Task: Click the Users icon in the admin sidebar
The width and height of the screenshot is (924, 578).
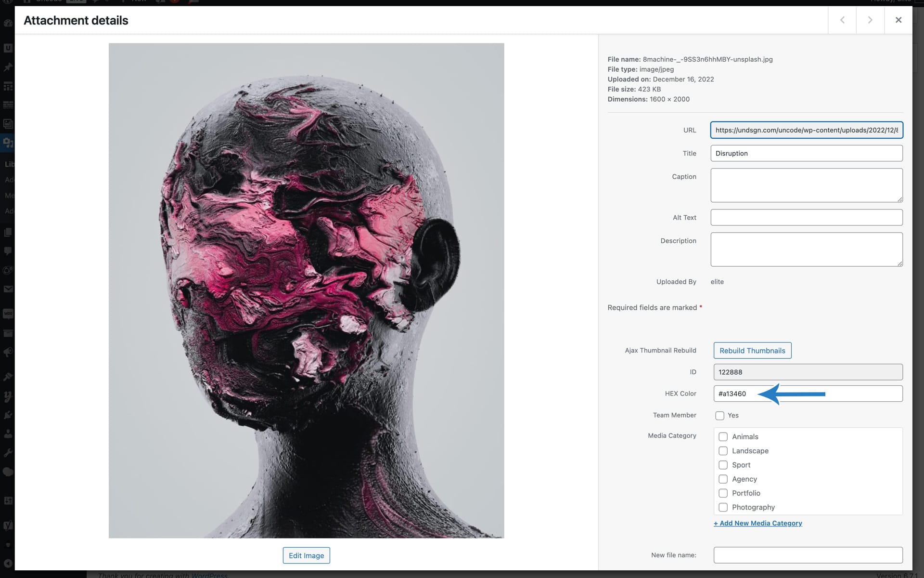Action: (x=8, y=433)
